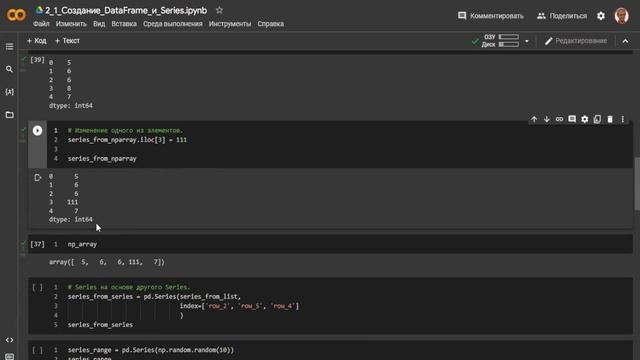Select the np_array code cell [37]

pyautogui.click(x=330, y=244)
